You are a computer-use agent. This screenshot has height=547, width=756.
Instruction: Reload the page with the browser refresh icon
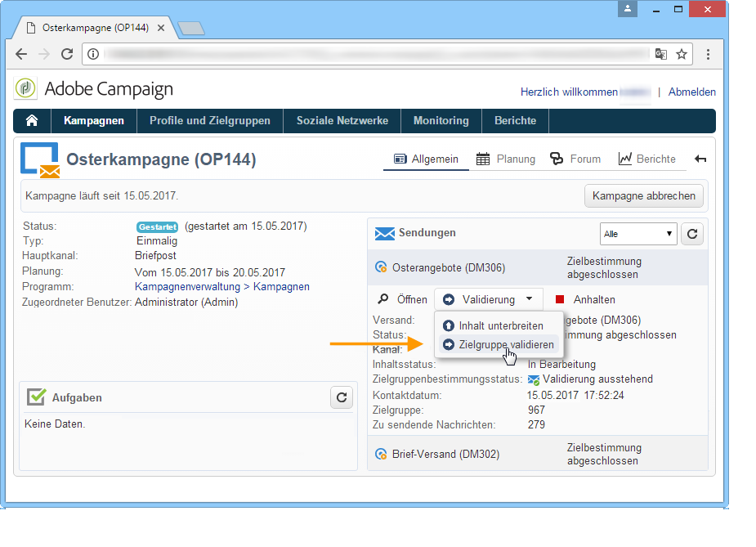coord(67,54)
